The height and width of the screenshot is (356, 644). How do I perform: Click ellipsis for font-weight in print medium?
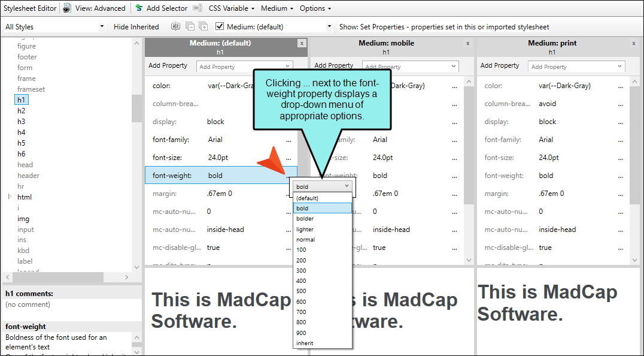click(621, 177)
